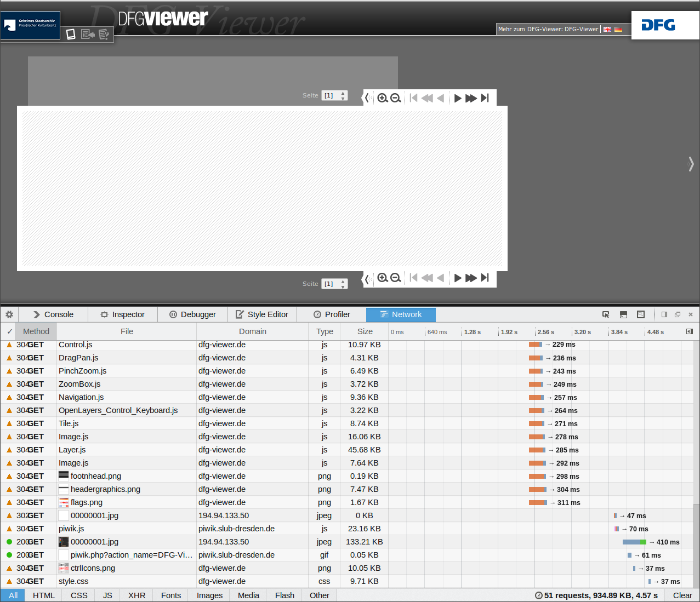Jump to last page in bottom toolbar
The height and width of the screenshot is (602, 700).
pos(485,278)
